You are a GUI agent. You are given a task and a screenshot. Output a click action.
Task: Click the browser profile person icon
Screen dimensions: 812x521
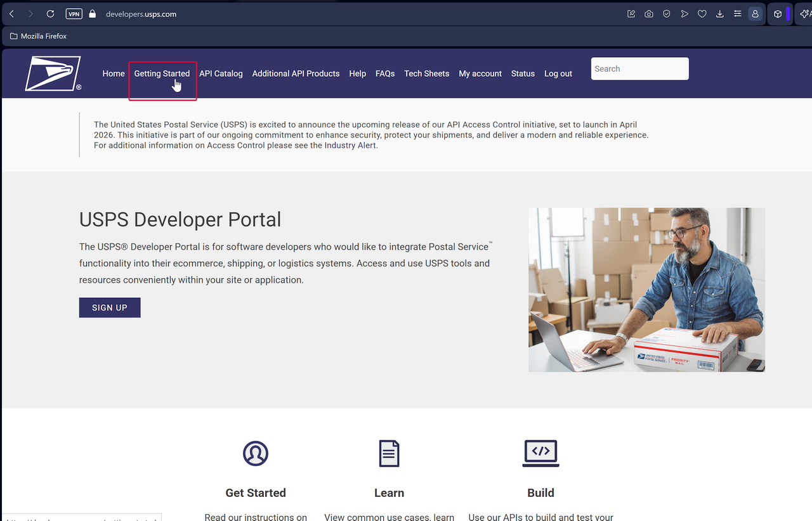755,14
